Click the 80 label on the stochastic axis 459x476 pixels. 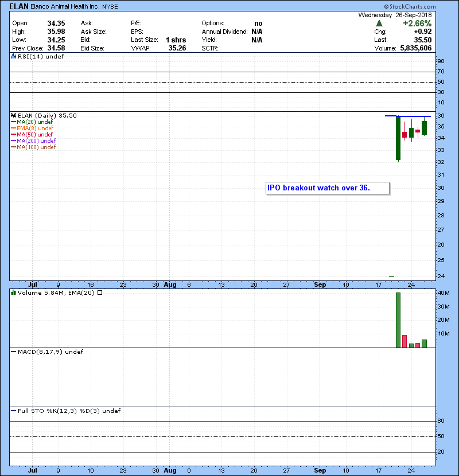coord(441,421)
